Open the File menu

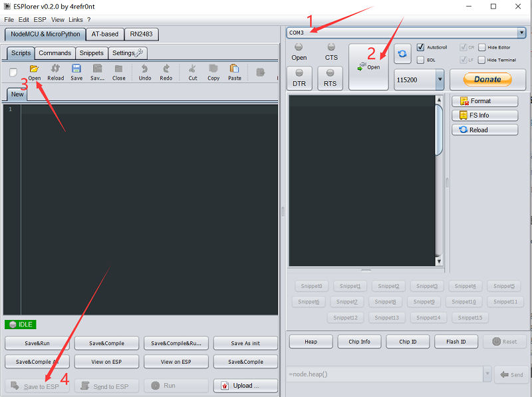(x=9, y=20)
